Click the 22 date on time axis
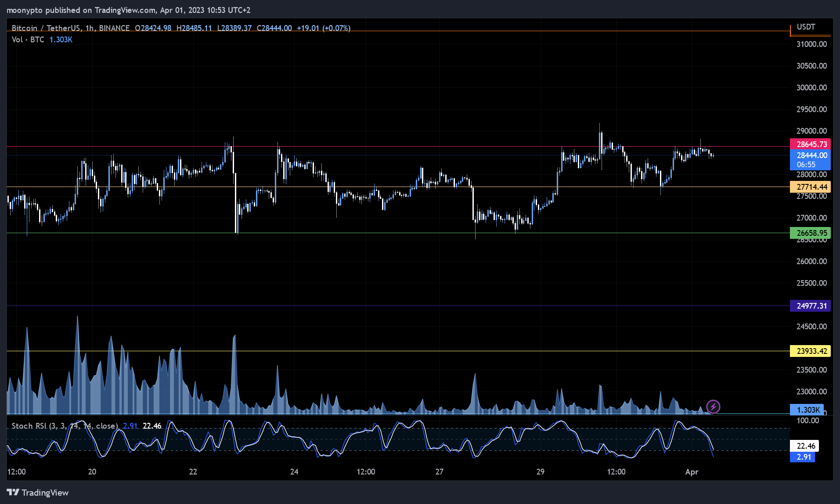 tap(193, 472)
